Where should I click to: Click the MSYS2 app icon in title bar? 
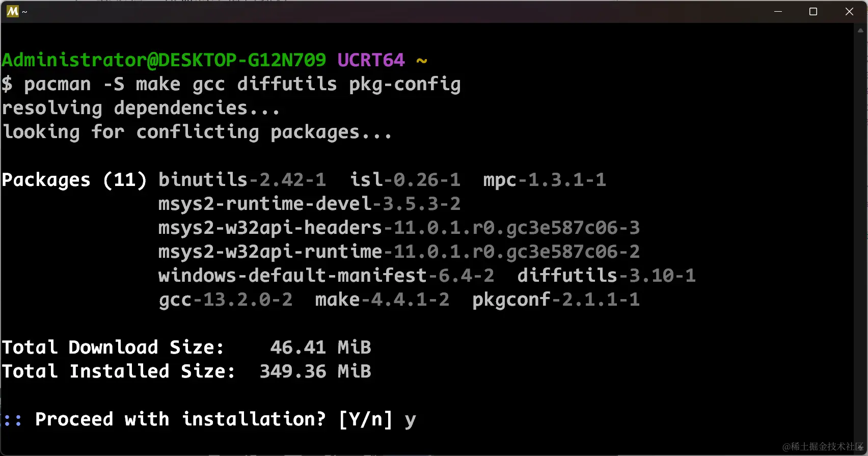(13, 11)
